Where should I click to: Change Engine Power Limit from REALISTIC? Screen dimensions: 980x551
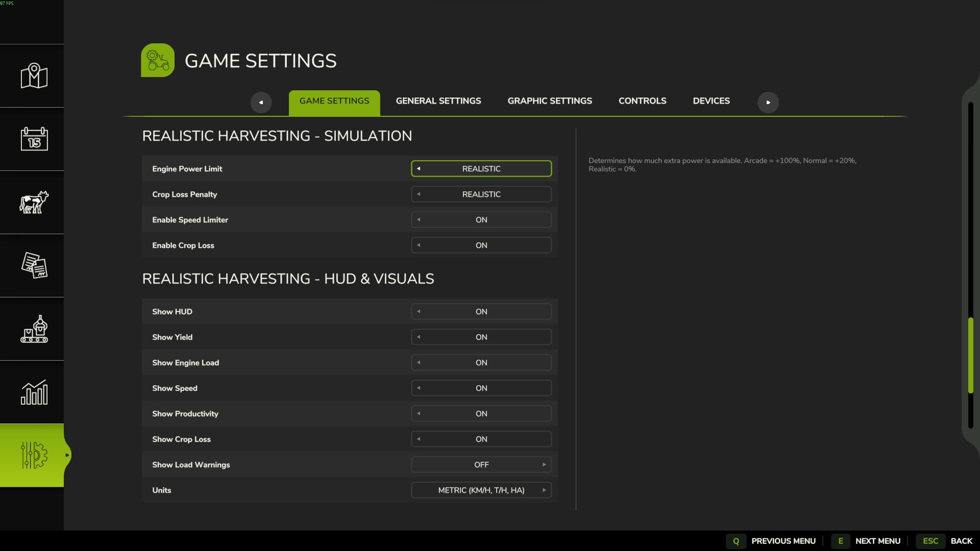point(480,168)
